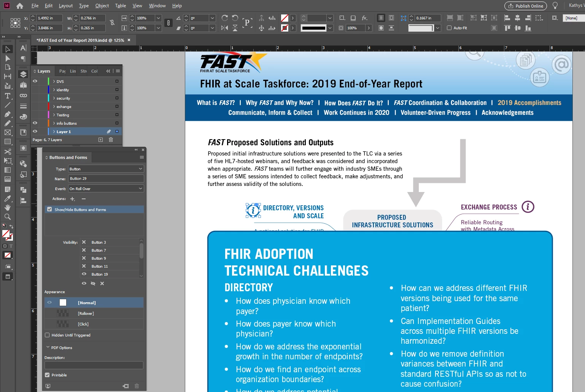Click the Acknowledgements navigation link

(x=507, y=113)
